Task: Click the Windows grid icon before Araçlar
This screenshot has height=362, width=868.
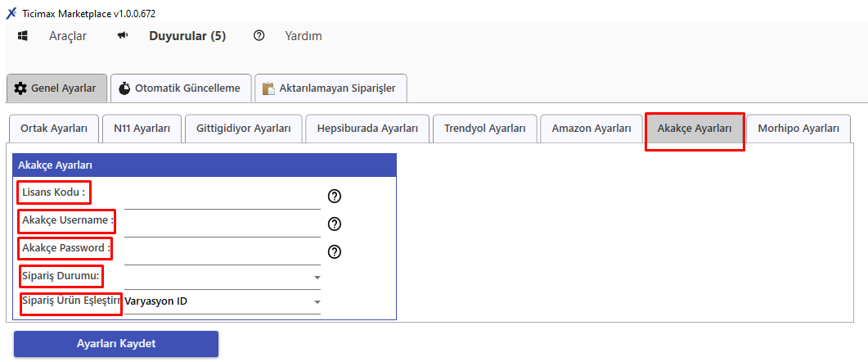Action: coord(23,36)
